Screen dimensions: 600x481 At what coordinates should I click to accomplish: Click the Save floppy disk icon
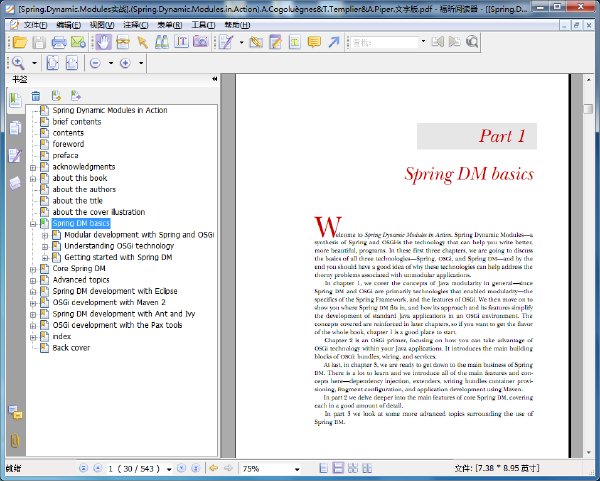[x=39, y=42]
